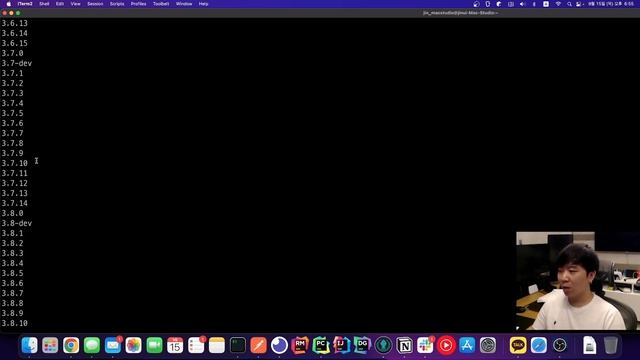Click the terminal window title bar text
The width and height of the screenshot is (640, 360).
pos(460,13)
